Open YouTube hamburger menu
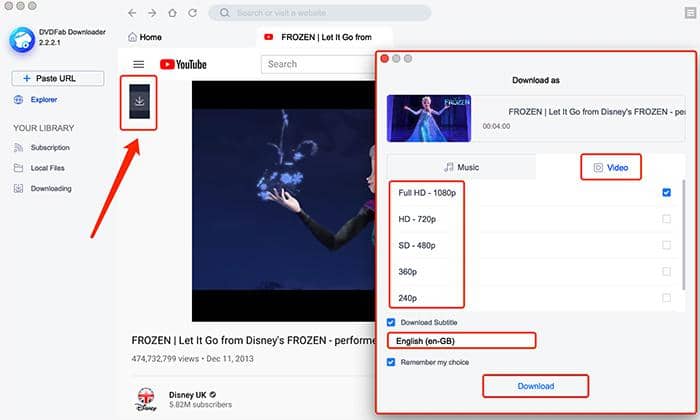The image size is (700, 420). pyautogui.click(x=139, y=64)
